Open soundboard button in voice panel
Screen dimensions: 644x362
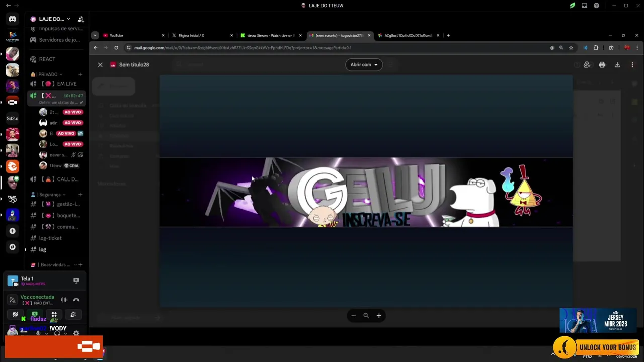point(73,315)
